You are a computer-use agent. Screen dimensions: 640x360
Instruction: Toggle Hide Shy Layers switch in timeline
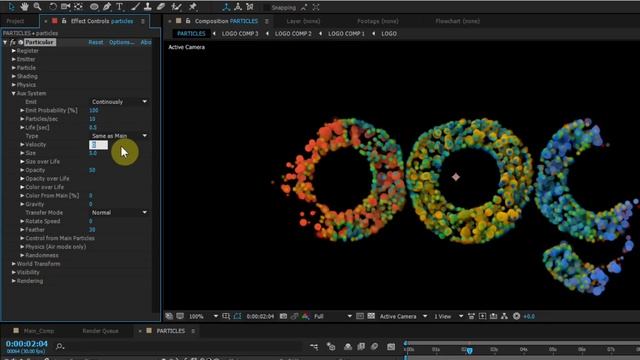(348, 347)
